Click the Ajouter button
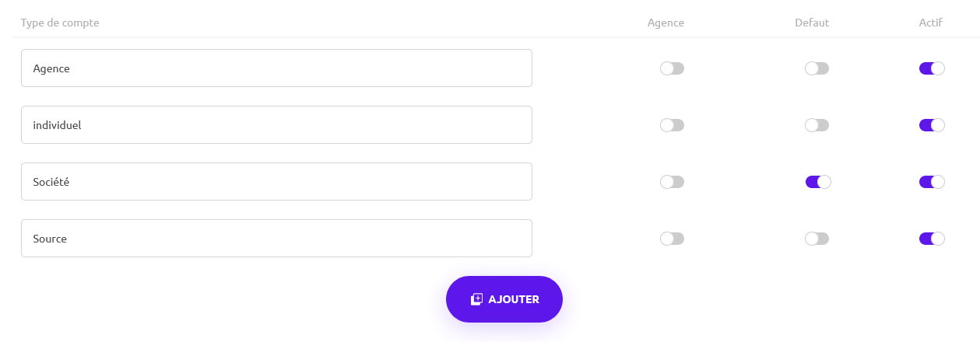This screenshot has width=980, height=342. coord(504,299)
